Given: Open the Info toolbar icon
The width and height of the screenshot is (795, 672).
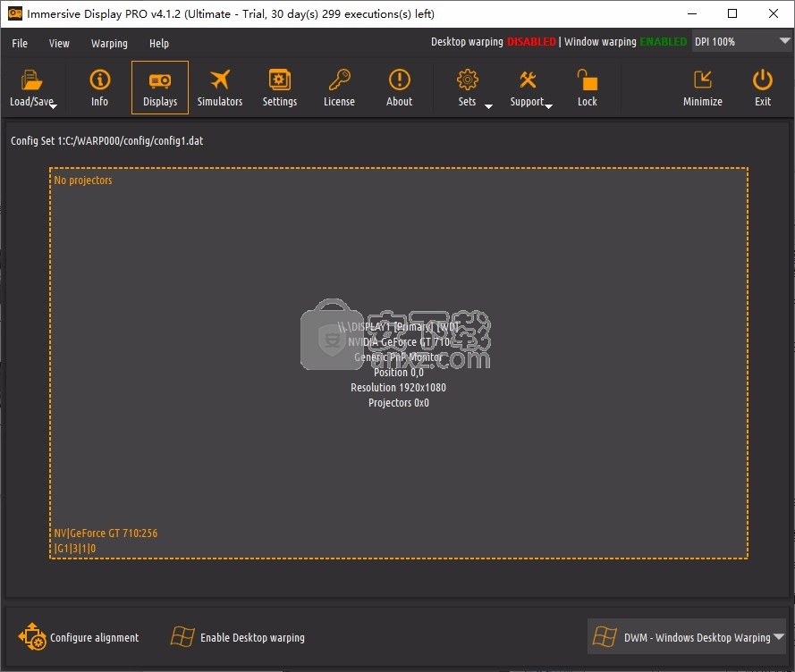Looking at the screenshot, I should click(99, 80).
